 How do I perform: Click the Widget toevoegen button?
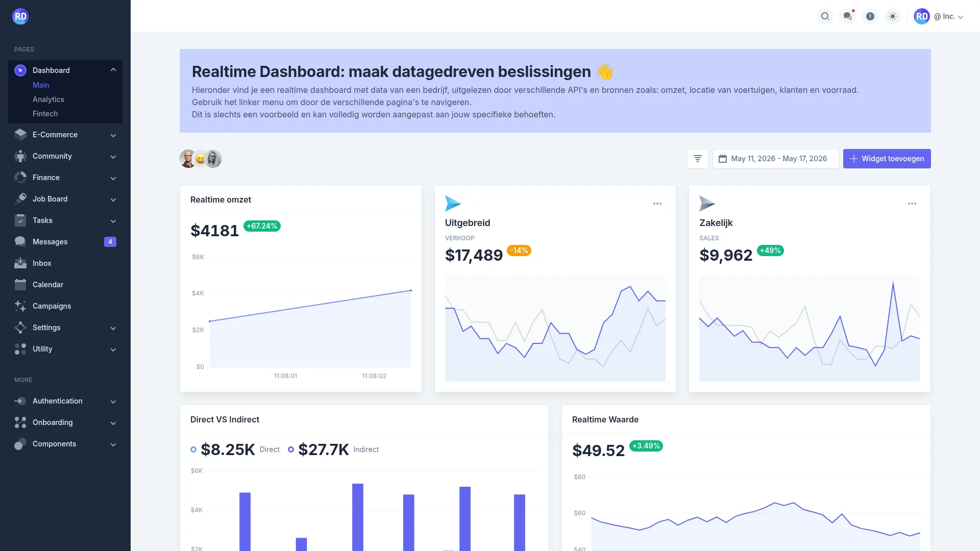pyautogui.click(x=887, y=159)
